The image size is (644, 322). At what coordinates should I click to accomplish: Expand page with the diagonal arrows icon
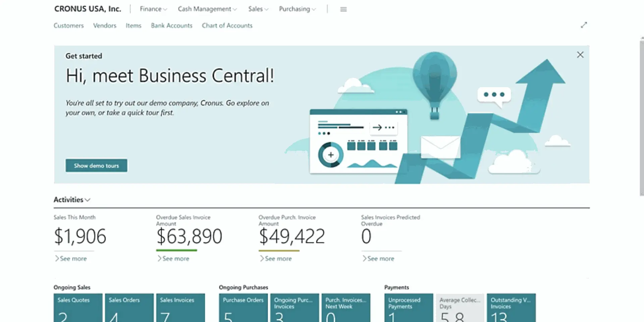point(584,25)
